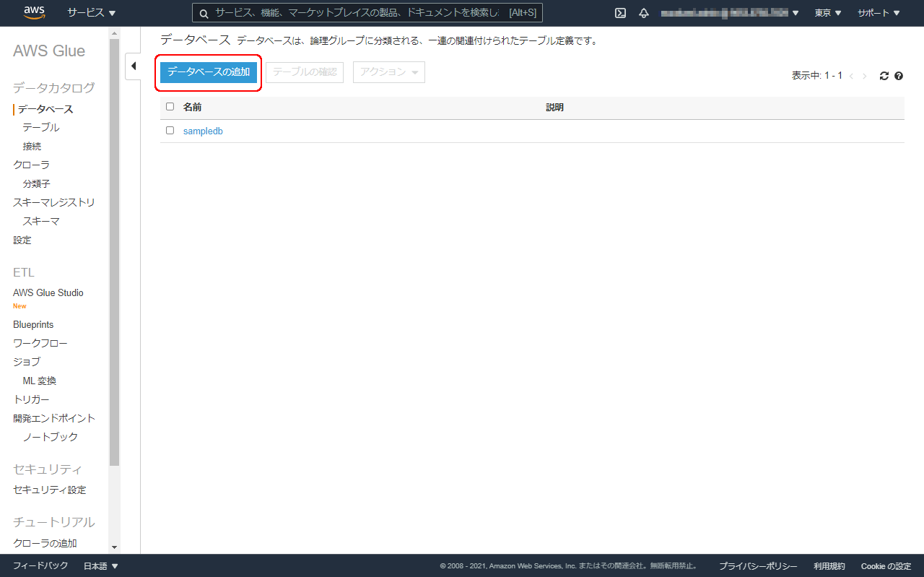Click the テーブルの確認 button
The width and height of the screenshot is (924, 577).
(x=305, y=72)
